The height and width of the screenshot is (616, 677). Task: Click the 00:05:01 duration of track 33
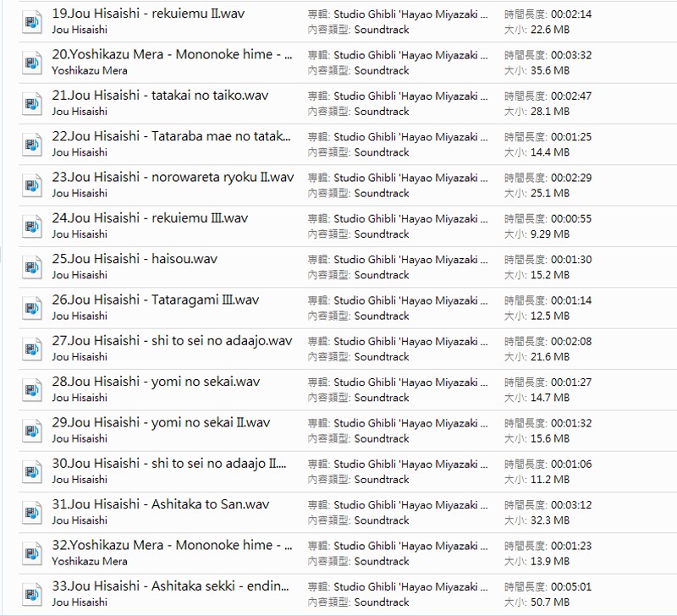click(x=571, y=586)
